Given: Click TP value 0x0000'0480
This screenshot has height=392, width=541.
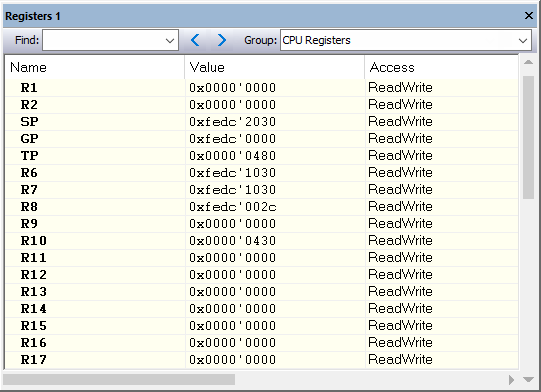Looking at the screenshot, I should 233,156.
